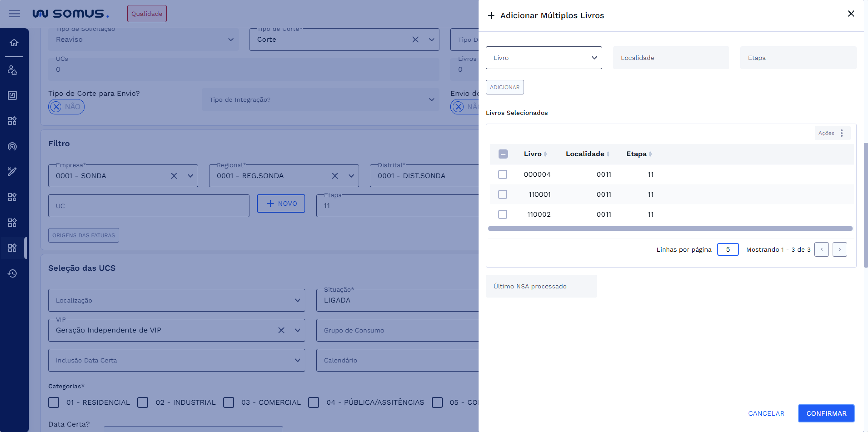Expand the Livro dropdown
The height and width of the screenshot is (432, 868).
pyautogui.click(x=544, y=58)
